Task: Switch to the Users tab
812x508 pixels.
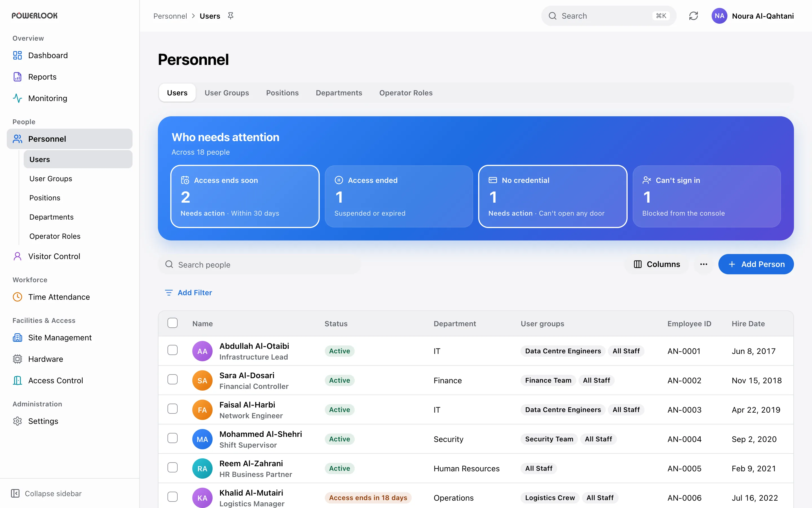Action: (177, 93)
